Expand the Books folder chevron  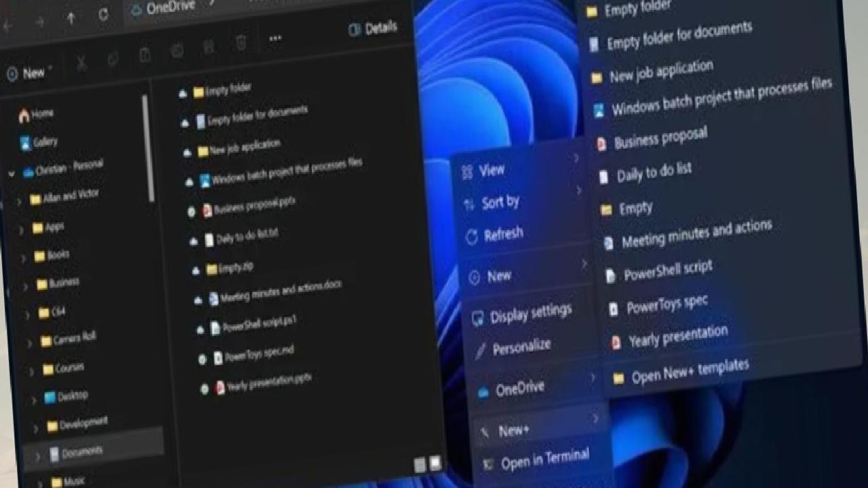22,258
